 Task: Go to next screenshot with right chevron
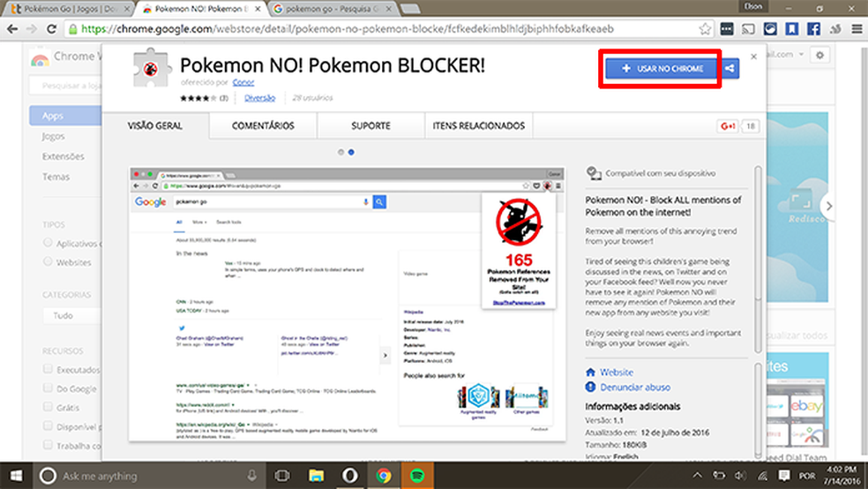[x=828, y=206]
